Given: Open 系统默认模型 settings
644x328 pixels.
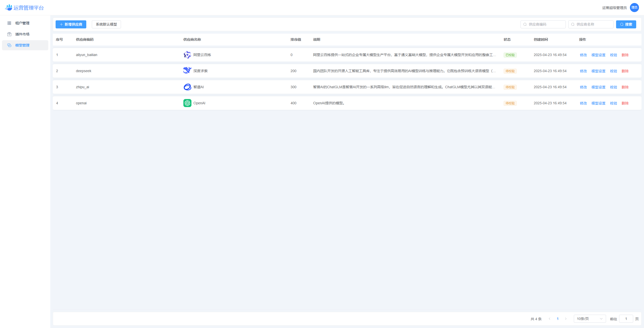Looking at the screenshot, I should (x=106, y=24).
